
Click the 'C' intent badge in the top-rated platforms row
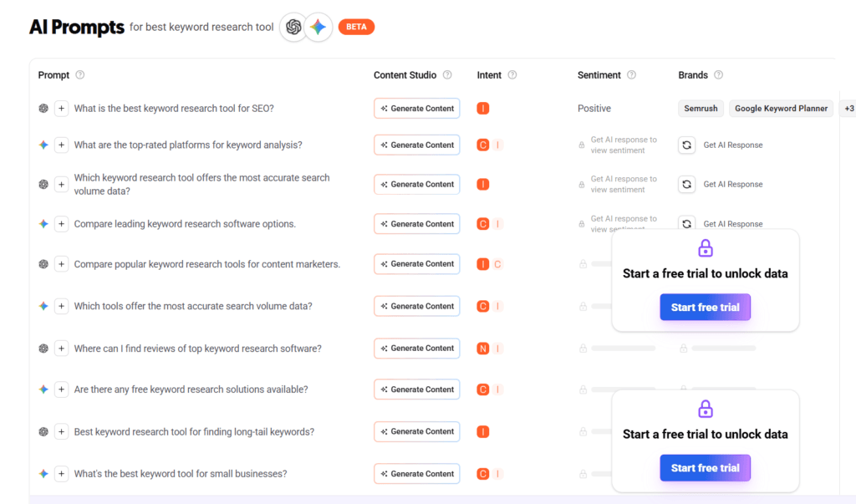[x=482, y=145]
